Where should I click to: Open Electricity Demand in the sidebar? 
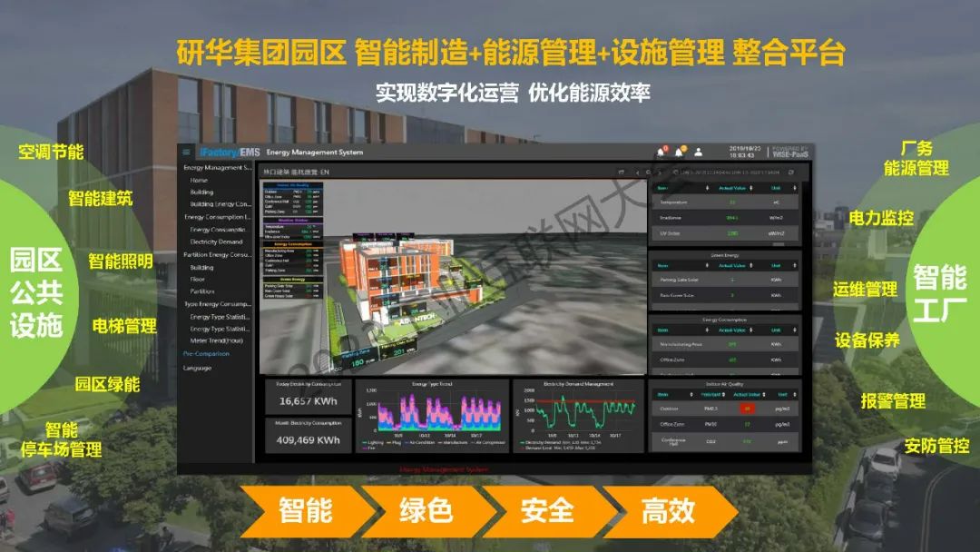coord(216,241)
